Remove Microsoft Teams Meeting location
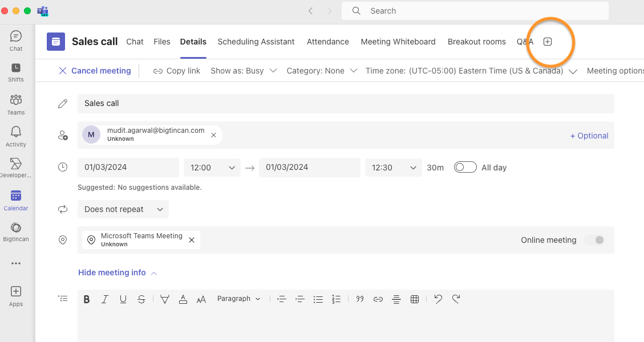The image size is (644, 342). pos(192,240)
